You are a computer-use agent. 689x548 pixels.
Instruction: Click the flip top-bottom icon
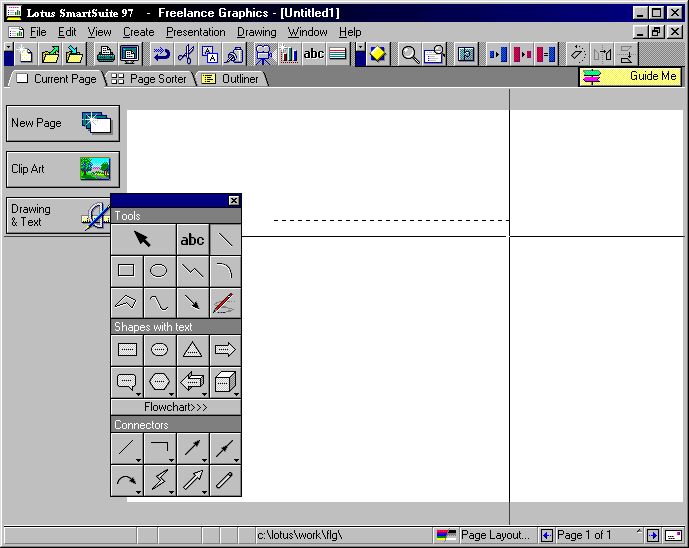627,54
